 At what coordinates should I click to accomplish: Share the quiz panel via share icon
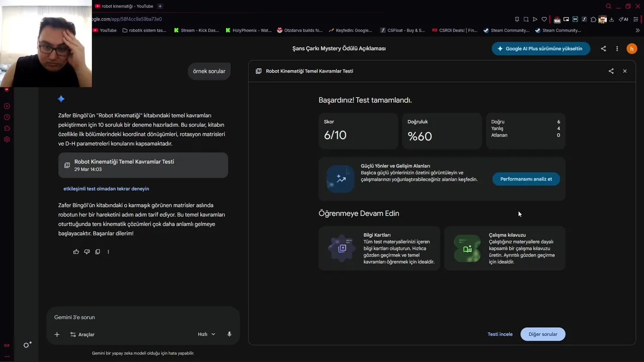(x=611, y=71)
